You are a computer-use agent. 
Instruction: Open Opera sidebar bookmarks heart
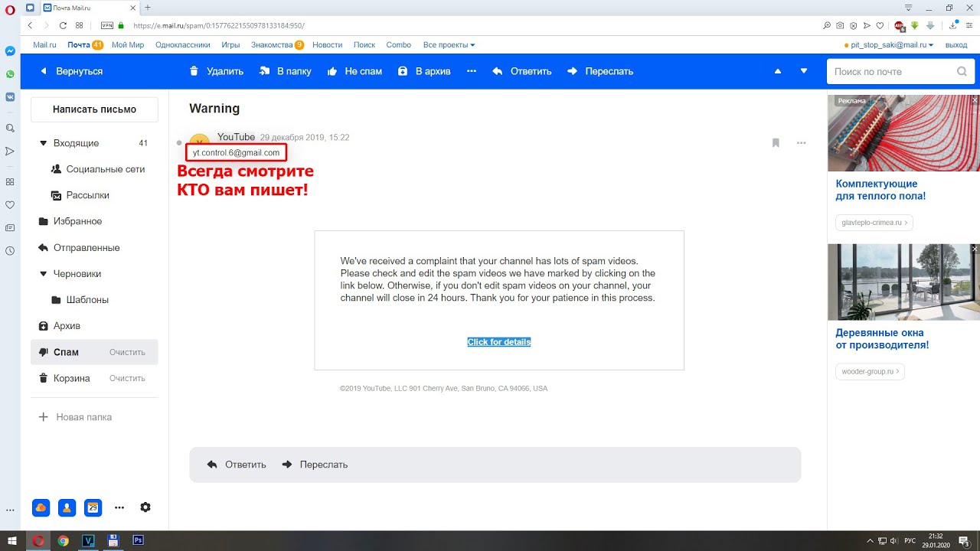coord(10,205)
